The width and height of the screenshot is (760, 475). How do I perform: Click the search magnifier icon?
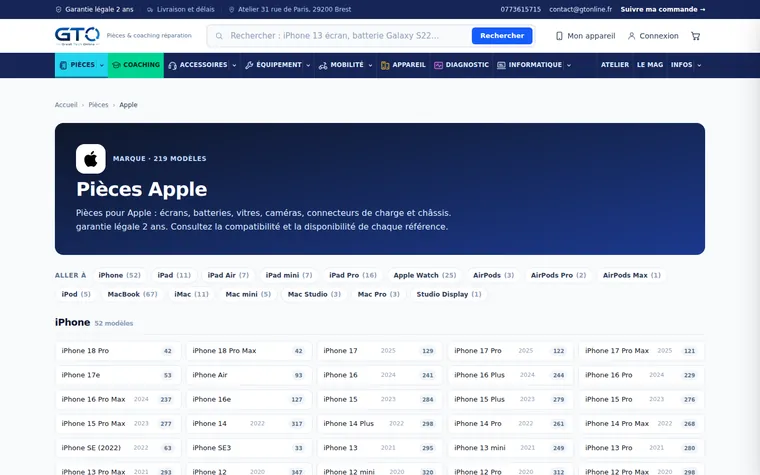point(219,36)
